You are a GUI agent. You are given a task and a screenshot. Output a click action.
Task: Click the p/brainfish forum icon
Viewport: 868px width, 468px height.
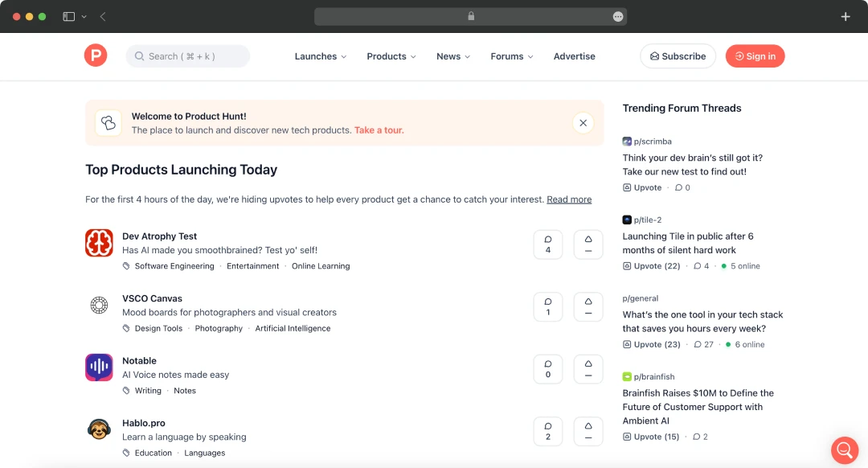pos(627,376)
